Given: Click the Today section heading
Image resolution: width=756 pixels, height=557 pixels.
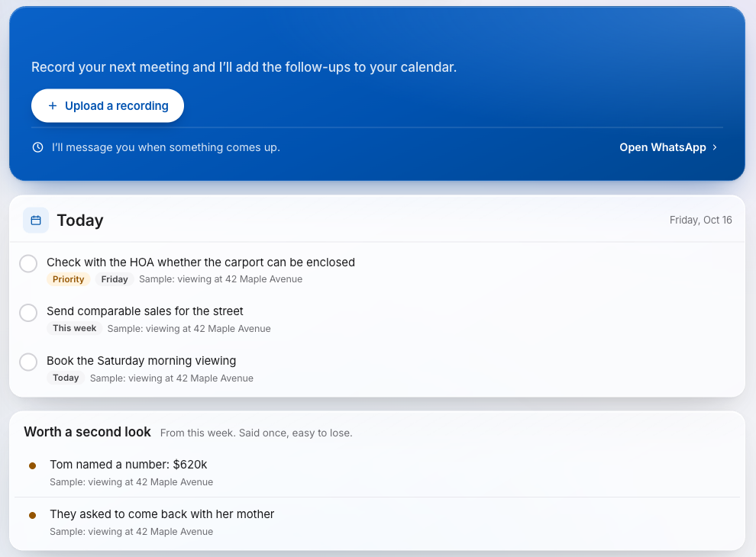Looking at the screenshot, I should 80,221.
